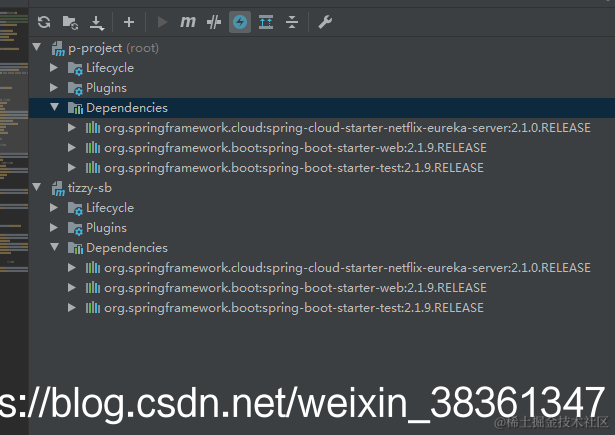
Task: Open Execute Maven Goal 'm' icon
Action: (x=187, y=22)
